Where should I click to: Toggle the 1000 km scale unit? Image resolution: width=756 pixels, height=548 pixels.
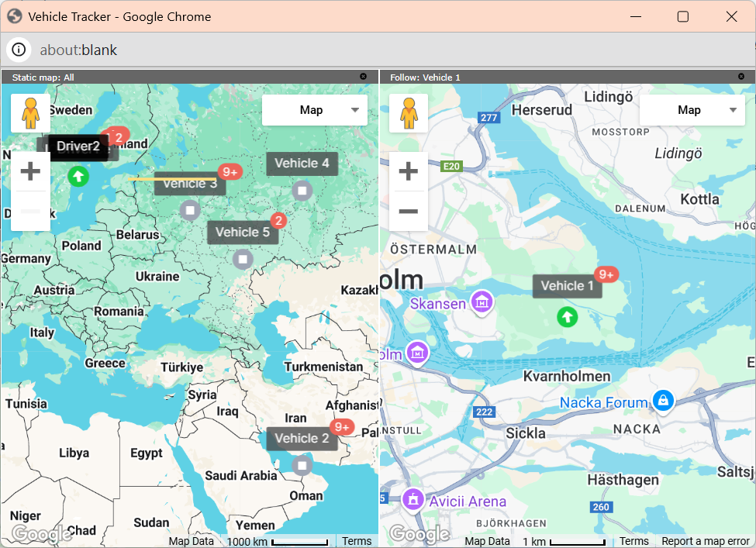tap(278, 541)
